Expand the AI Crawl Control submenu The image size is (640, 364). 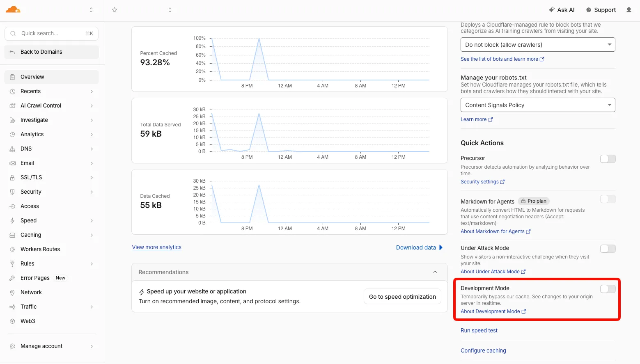92,105
